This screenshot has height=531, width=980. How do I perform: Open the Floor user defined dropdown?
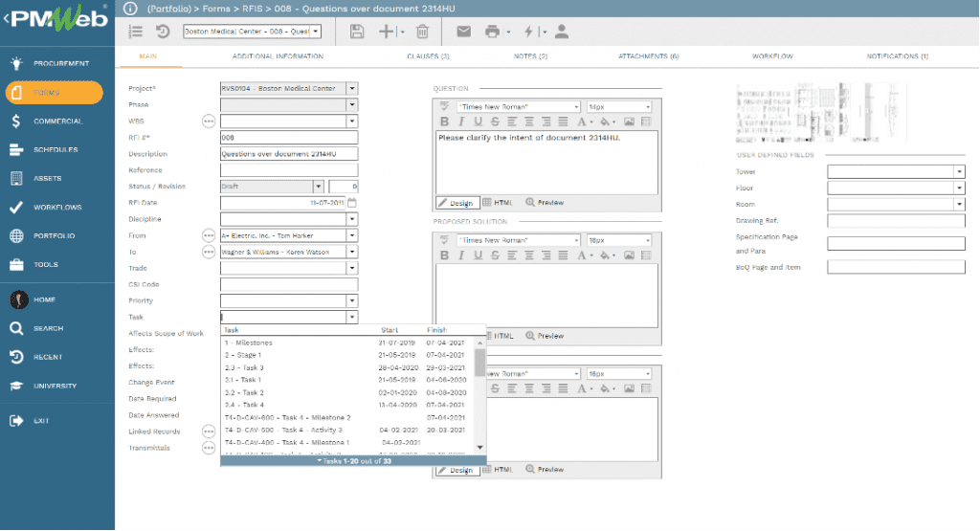click(959, 188)
